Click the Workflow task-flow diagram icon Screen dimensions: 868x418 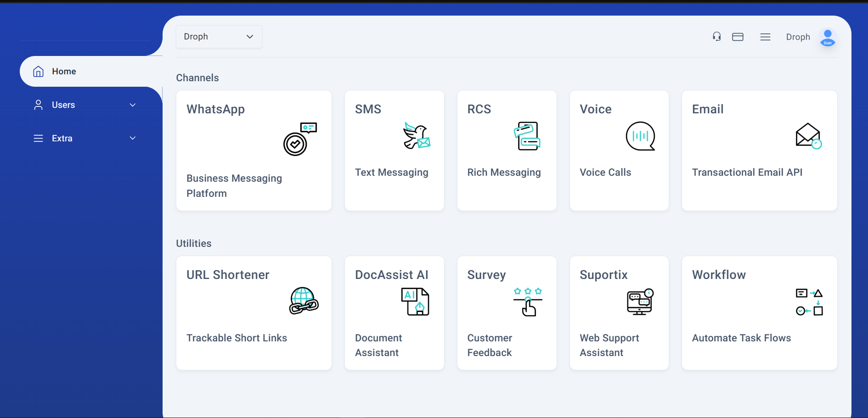point(809,302)
